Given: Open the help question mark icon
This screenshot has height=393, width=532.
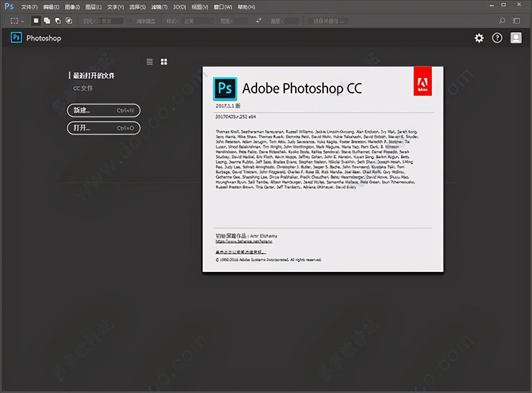Looking at the screenshot, I should 497,38.
